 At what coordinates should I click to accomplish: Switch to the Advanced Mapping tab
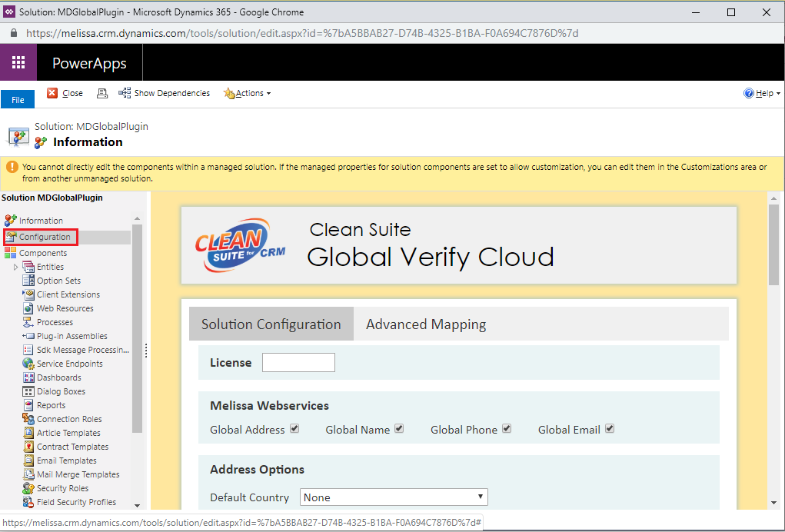(x=425, y=324)
